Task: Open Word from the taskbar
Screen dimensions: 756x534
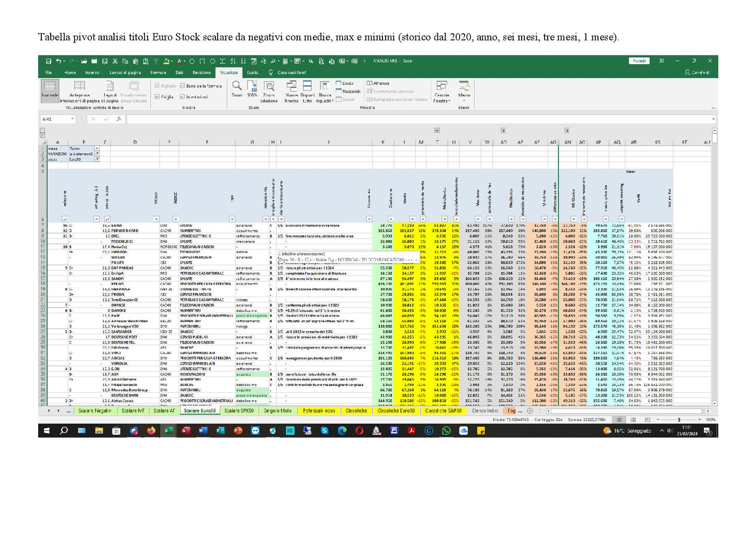Action: tap(203, 430)
